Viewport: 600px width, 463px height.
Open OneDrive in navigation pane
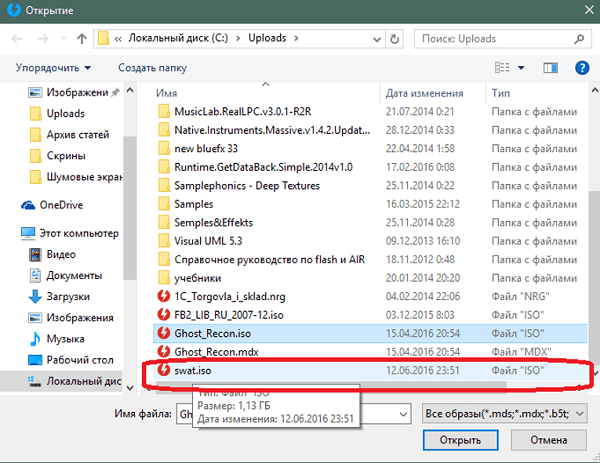(x=52, y=205)
